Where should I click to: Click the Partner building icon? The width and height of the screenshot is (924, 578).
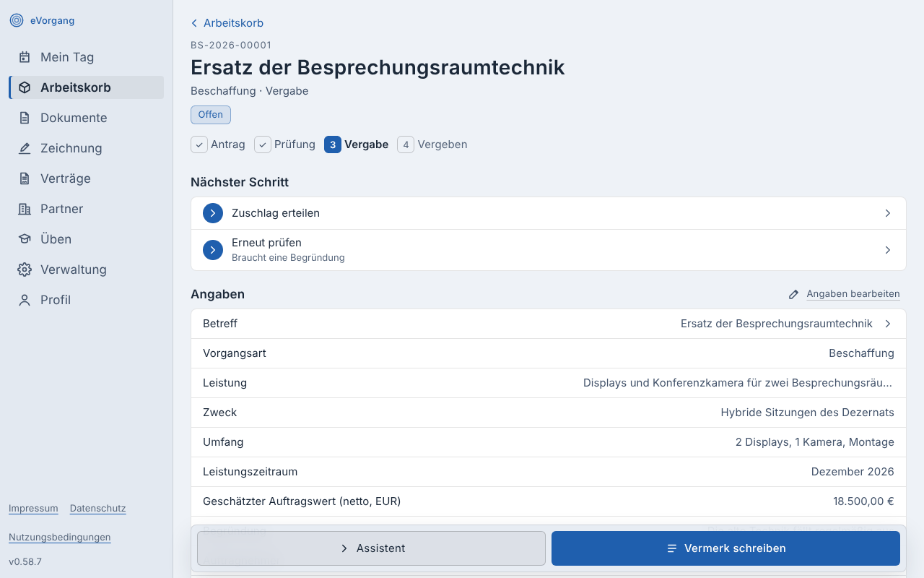(25, 209)
